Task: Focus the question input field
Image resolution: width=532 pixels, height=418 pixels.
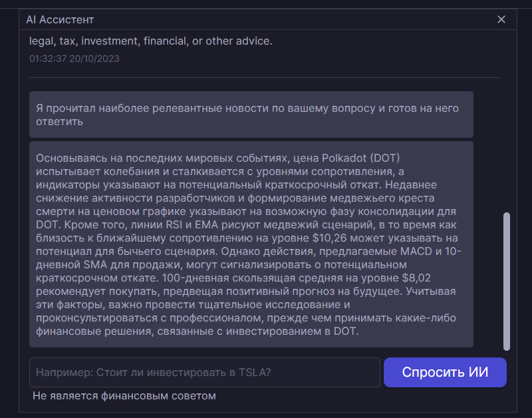Action: tap(205, 372)
